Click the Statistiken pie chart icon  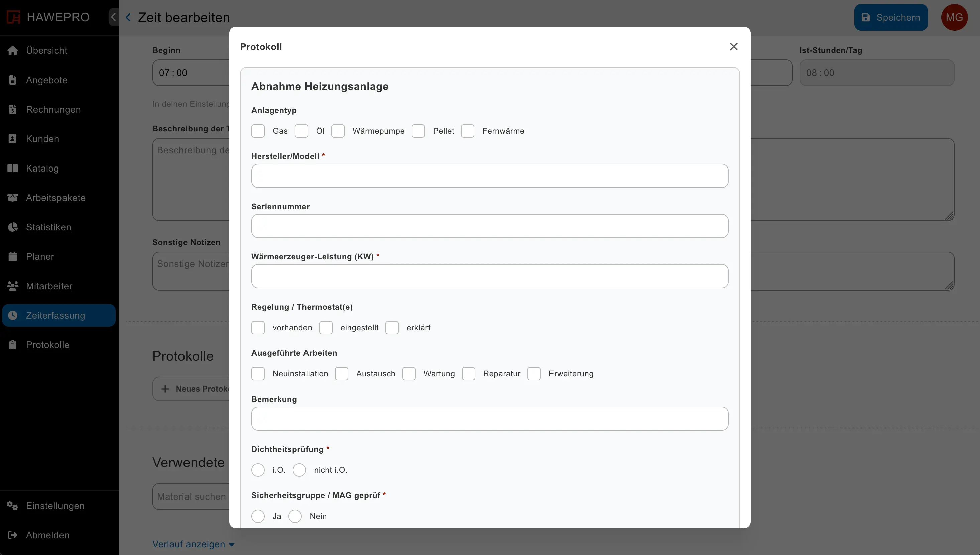tap(13, 227)
